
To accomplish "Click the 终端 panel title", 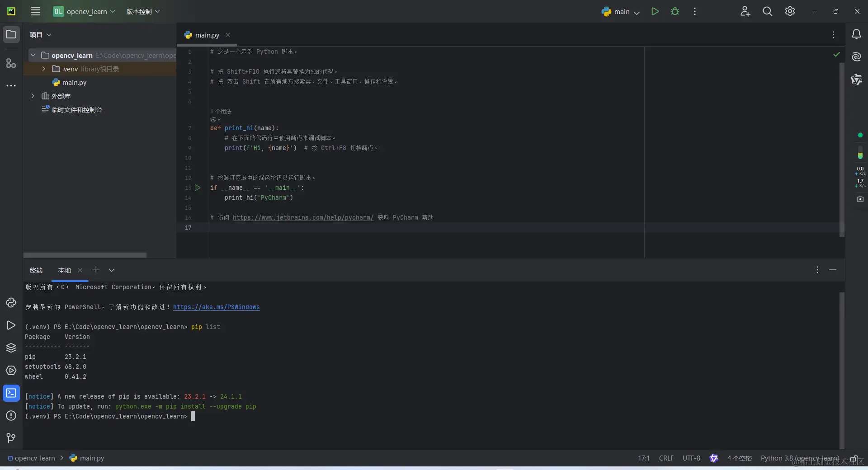I will pyautogui.click(x=36, y=270).
